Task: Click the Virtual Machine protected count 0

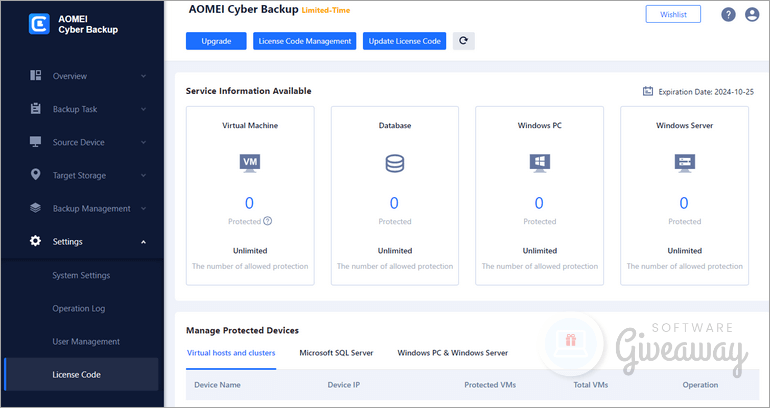Action: click(x=249, y=203)
